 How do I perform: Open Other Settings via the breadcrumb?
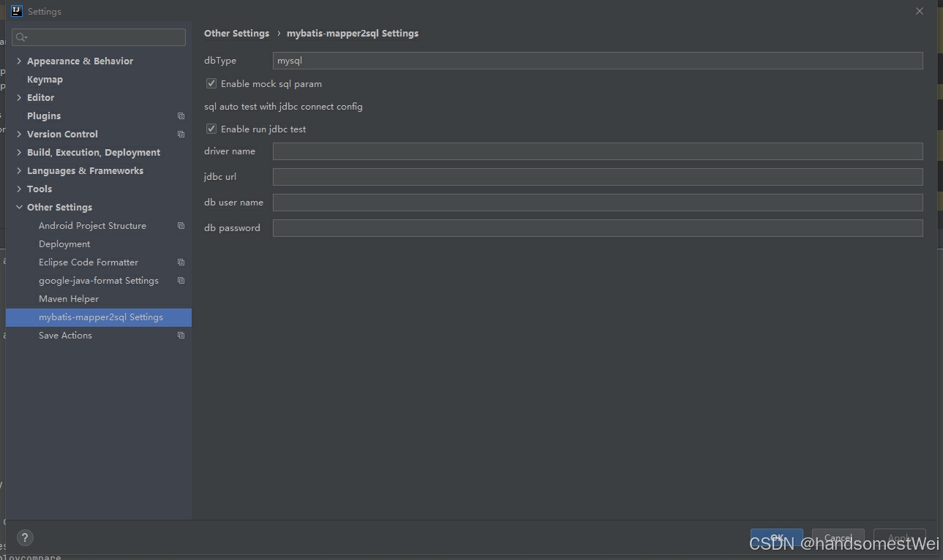[236, 33]
